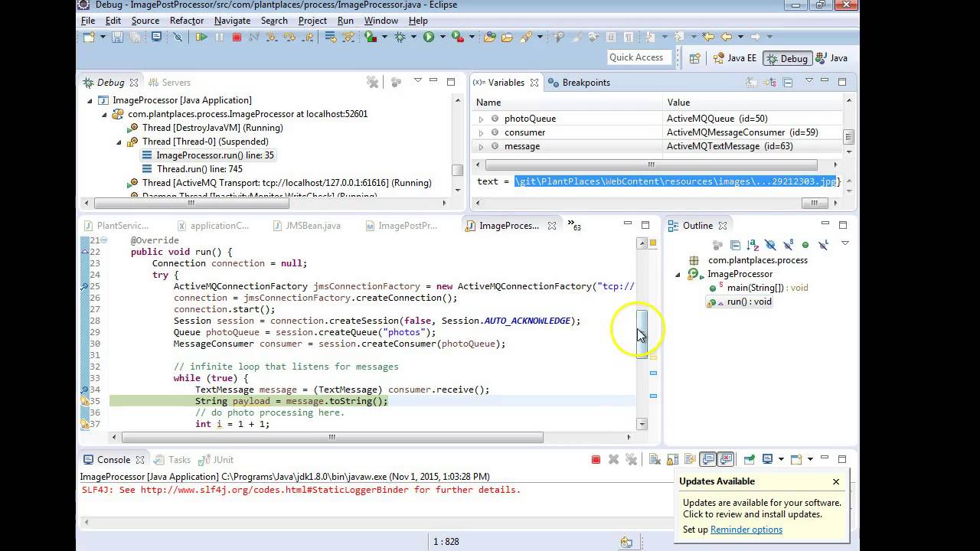Click the Pin Console icon

click(750, 460)
